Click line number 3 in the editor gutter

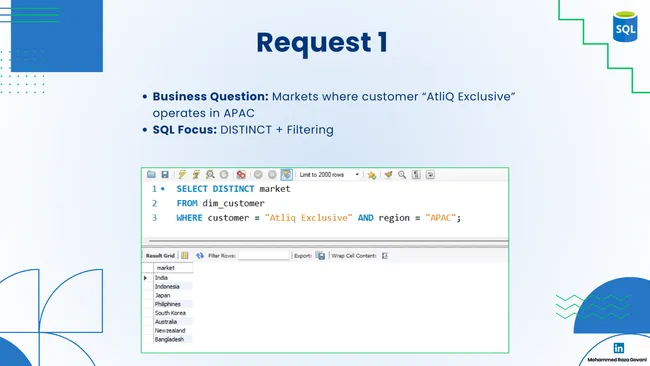coord(154,218)
